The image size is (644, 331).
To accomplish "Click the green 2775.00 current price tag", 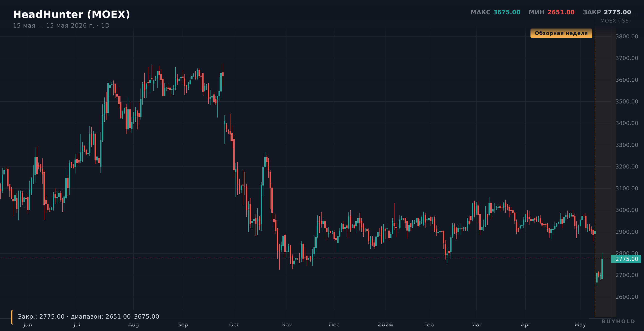I will pos(626,259).
